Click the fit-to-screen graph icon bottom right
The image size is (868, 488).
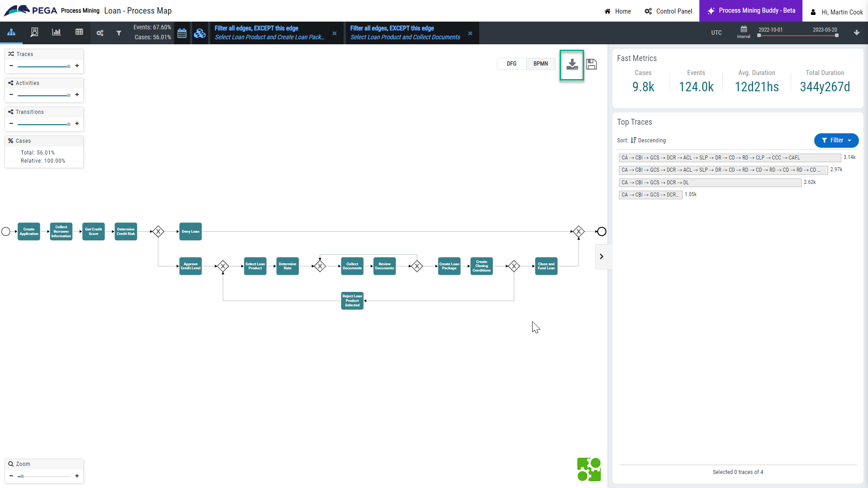point(589,469)
